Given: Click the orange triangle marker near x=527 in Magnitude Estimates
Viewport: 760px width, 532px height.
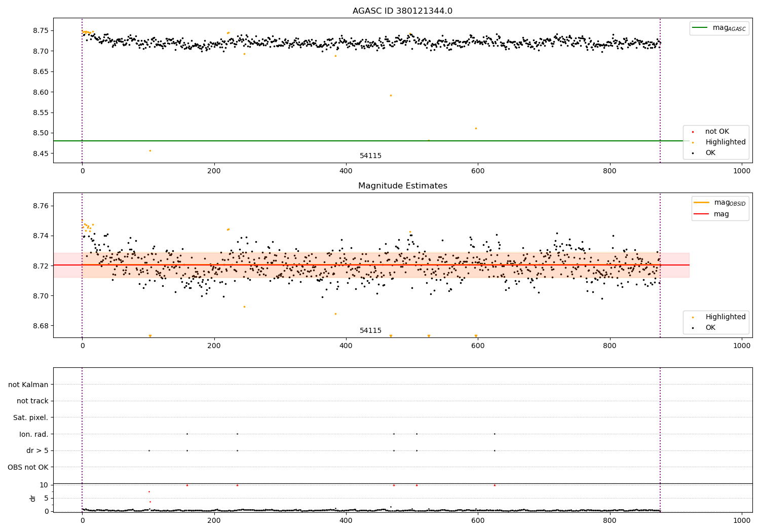Looking at the screenshot, I should pos(429,336).
